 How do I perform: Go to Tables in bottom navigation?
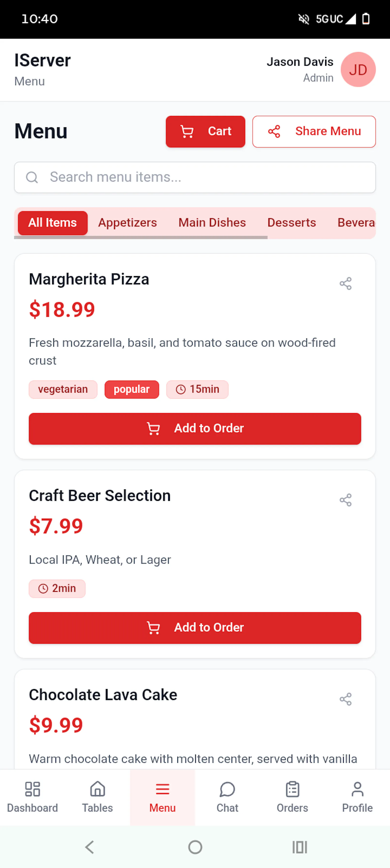(x=97, y=797)
